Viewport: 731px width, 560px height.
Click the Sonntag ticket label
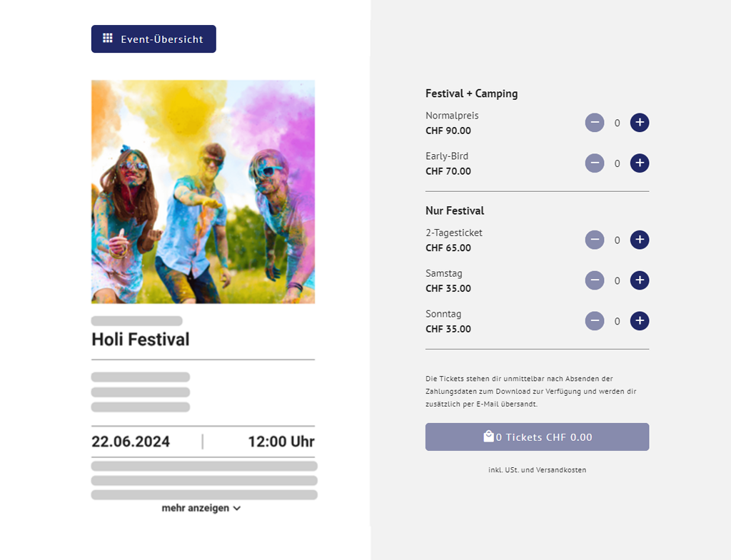point(443,314)
